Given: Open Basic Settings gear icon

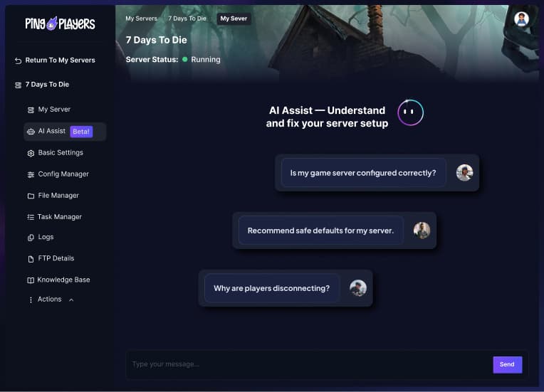Looking at the screenshot, I should coord(31,153).
